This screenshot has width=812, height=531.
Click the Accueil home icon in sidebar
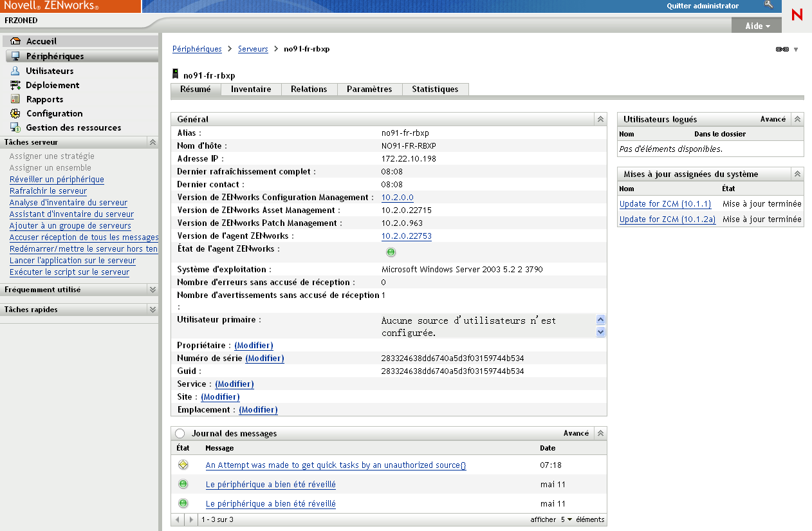15,41
